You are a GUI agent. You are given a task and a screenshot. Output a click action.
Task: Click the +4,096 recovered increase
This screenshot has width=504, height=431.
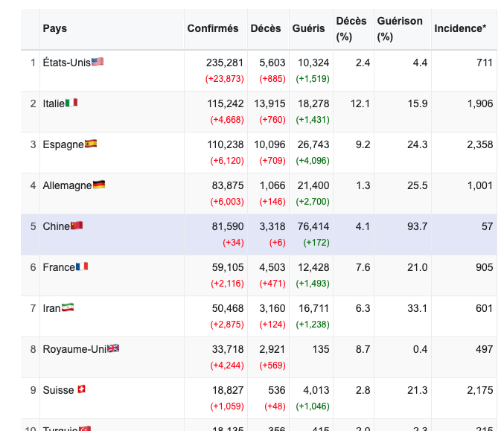click(313, 161)
